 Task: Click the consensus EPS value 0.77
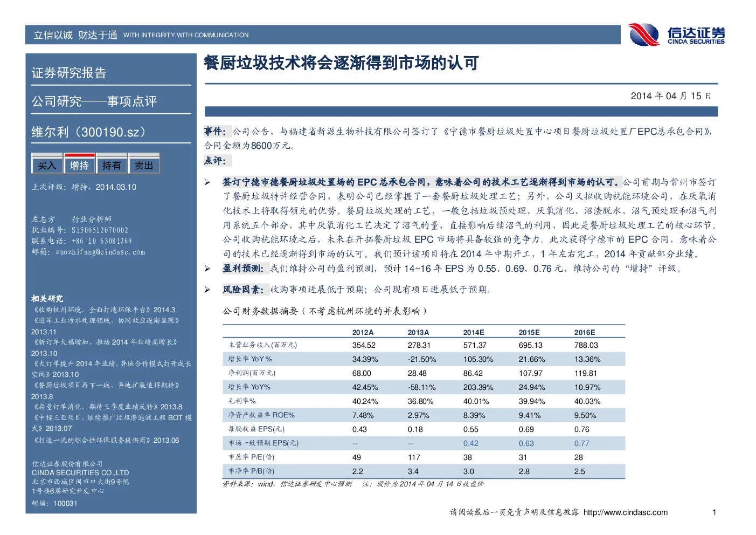[x=582, y=443]
